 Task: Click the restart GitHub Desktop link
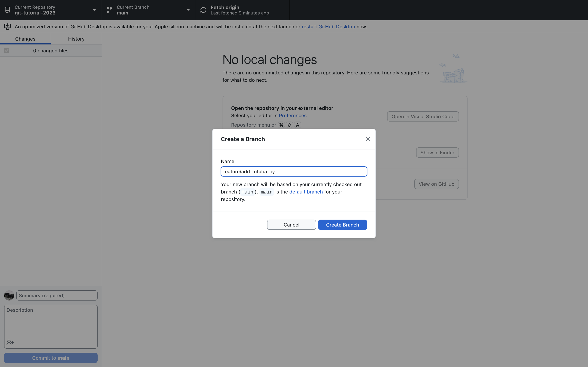tap(328, 27)
